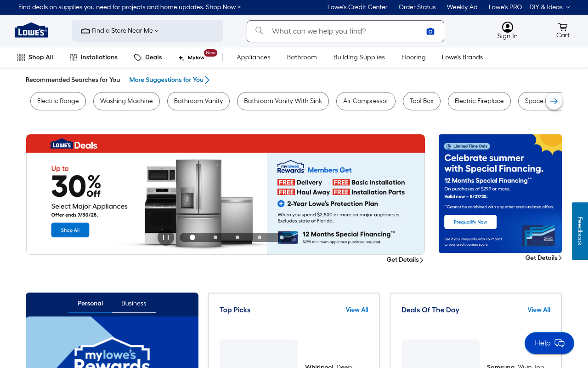Open the Lowe's Brands menu
This screenshot has width=588, height=368.
point(462,57)
